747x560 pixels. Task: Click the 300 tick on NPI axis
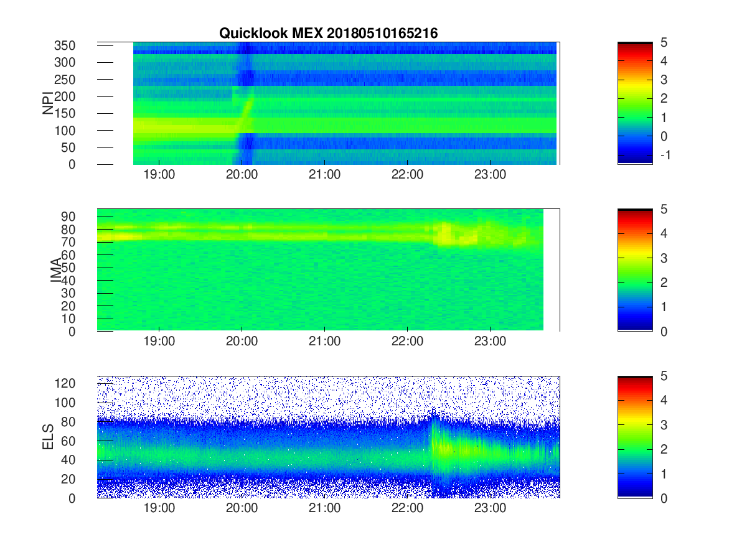click(65, 62)
